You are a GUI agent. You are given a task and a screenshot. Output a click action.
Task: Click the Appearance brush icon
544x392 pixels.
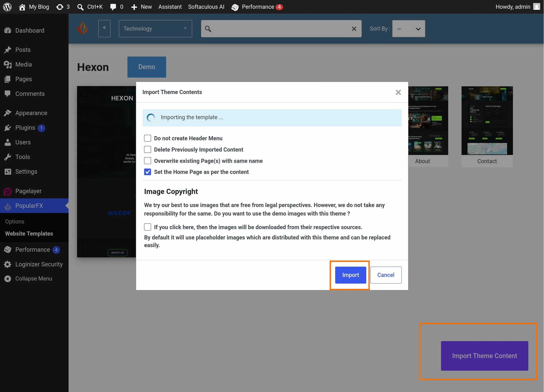pyautogui.click(x=8, y=113)
